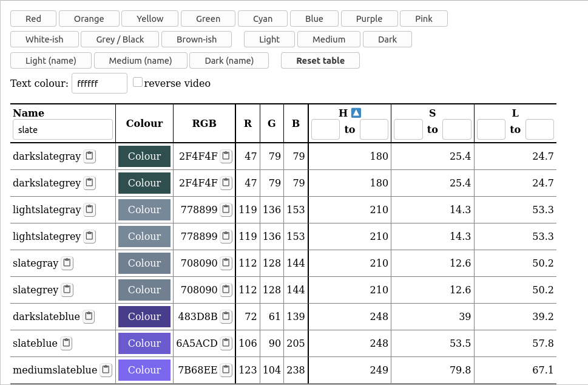Copy hex 7B68EE using its clipboard icon

pos(226,370)
